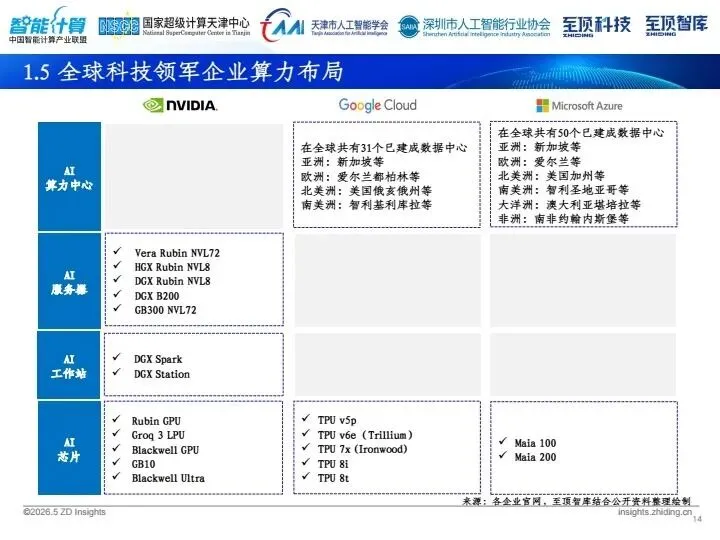Image resolution: width=720 pixels, height=540 pixels.
Task: Click the checkmark beside Vera Rubin NVL72
Action: click(118, 251)
